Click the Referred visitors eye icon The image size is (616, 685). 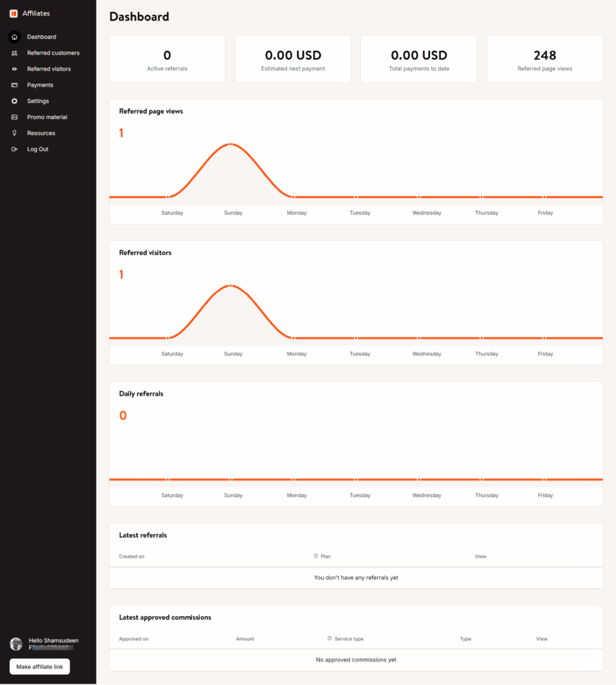click(14, 69)
